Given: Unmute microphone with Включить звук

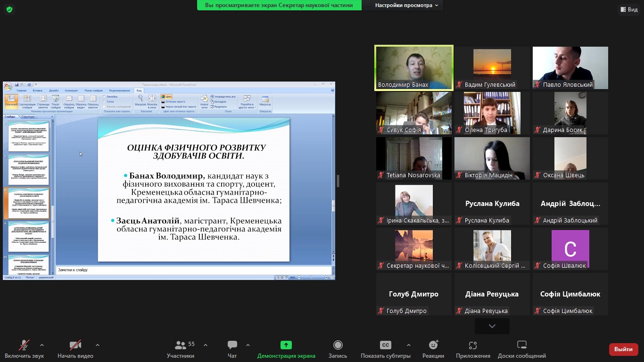Looking at the screenshot, I should click(24, 346).
